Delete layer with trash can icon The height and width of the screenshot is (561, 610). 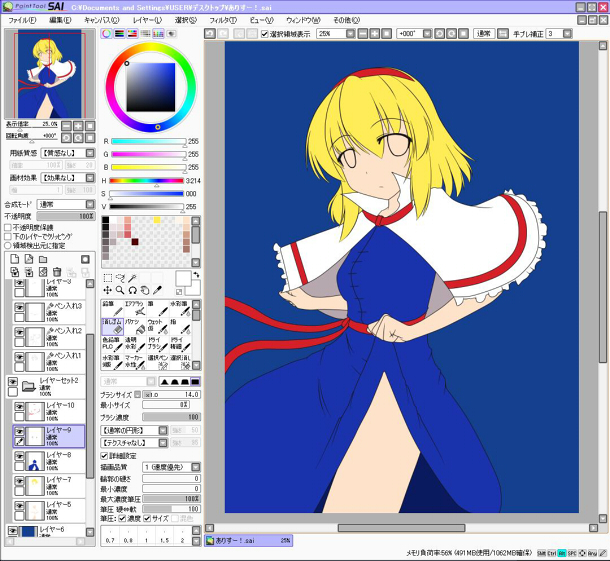(x=57, y=272)
